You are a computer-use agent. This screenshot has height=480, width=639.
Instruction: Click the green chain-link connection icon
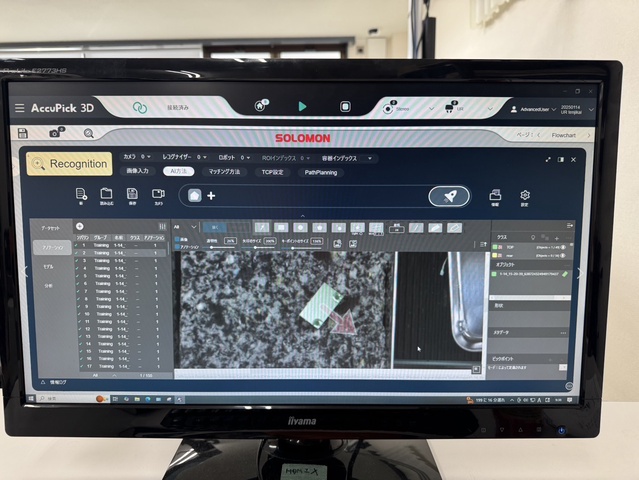[140, 108]
